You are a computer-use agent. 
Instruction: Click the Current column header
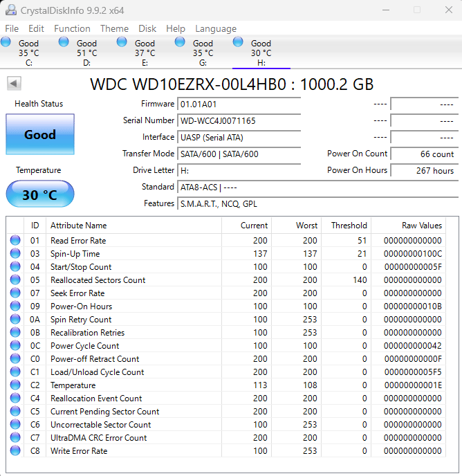click(246, 226)
